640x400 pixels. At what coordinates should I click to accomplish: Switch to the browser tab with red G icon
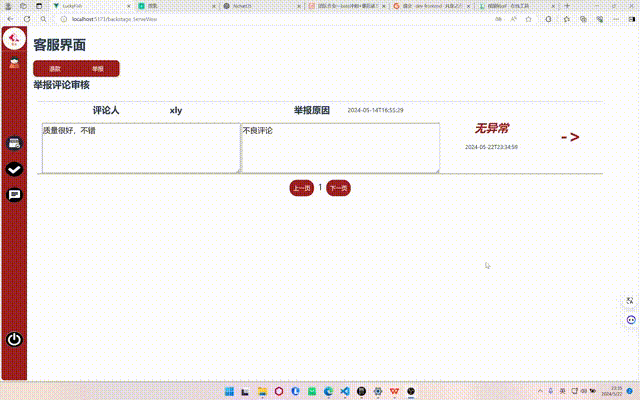[x=431, y=6]
